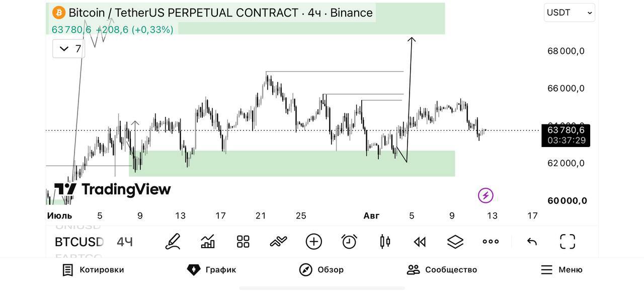
Task: Switch to the Котировки tab
Action: [x=93, y=270]
